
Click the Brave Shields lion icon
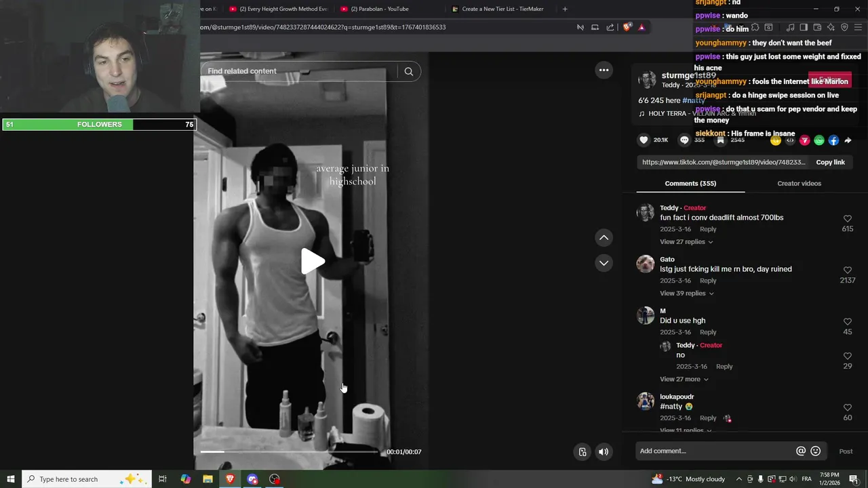point(627,27)
